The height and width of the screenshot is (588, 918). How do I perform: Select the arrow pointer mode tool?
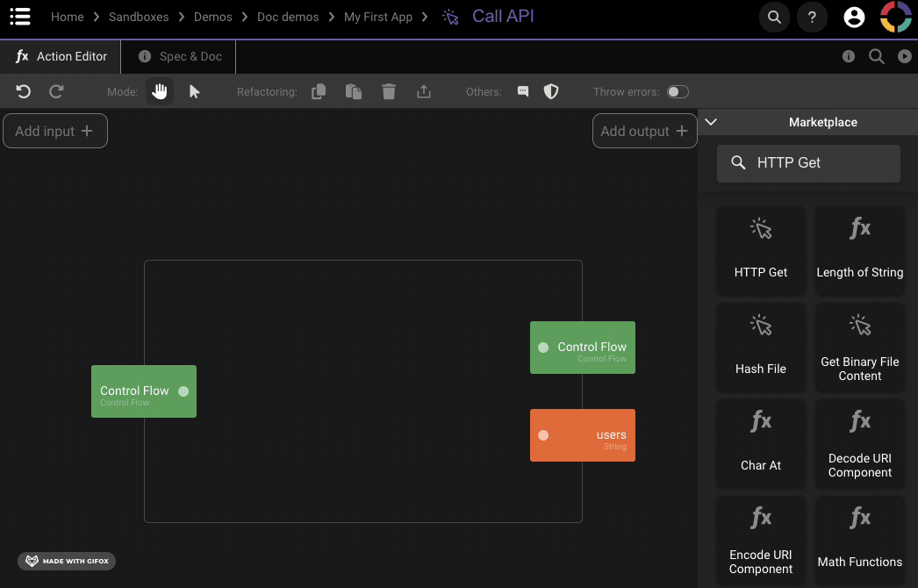point(195,91)
